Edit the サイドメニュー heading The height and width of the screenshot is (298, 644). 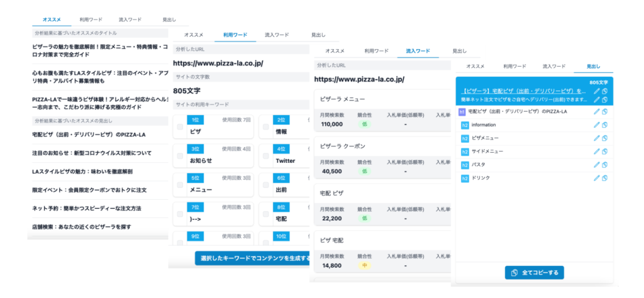pyautogui.click(x=597, y=152)
